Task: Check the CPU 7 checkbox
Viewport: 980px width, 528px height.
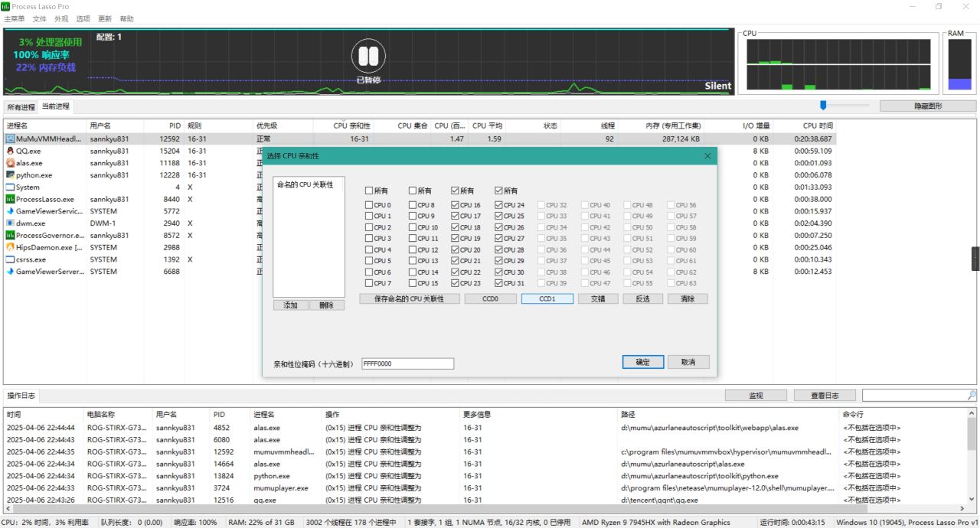Action: (x=369, y=283)
